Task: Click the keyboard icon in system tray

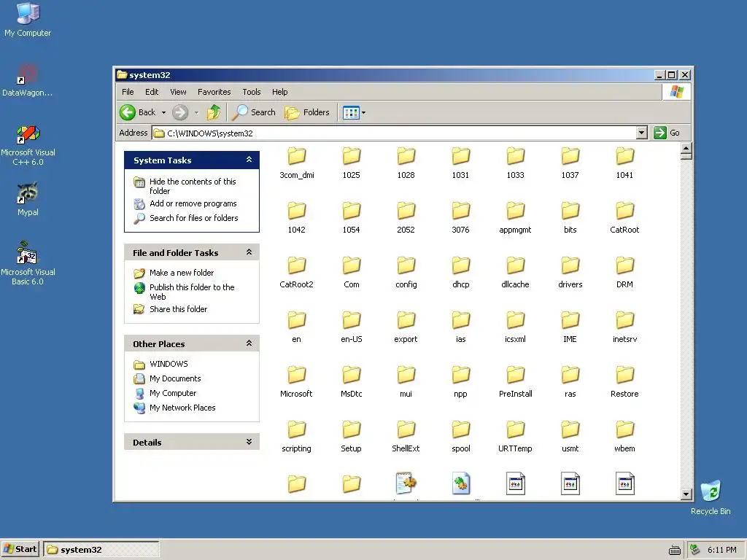Action: (x=675, y=550)
